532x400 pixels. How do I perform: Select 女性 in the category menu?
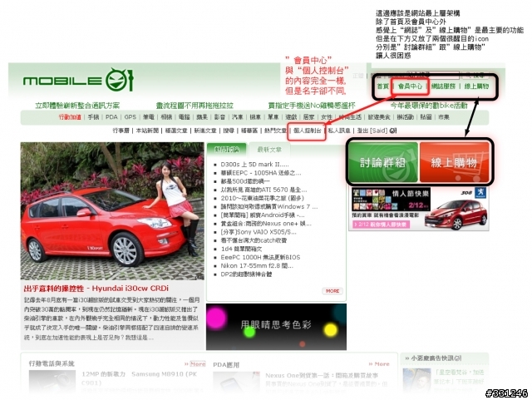pyautogui.click(x=327, y=117)
